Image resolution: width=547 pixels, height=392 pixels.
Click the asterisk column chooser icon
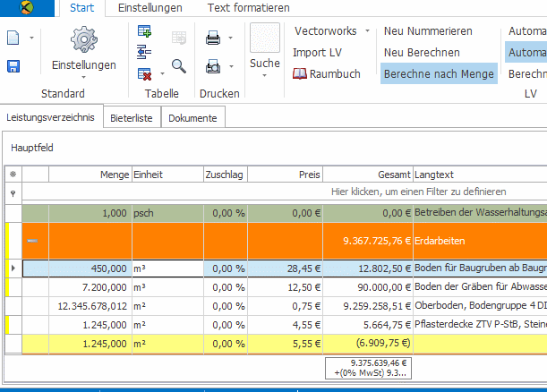point(13,174)
